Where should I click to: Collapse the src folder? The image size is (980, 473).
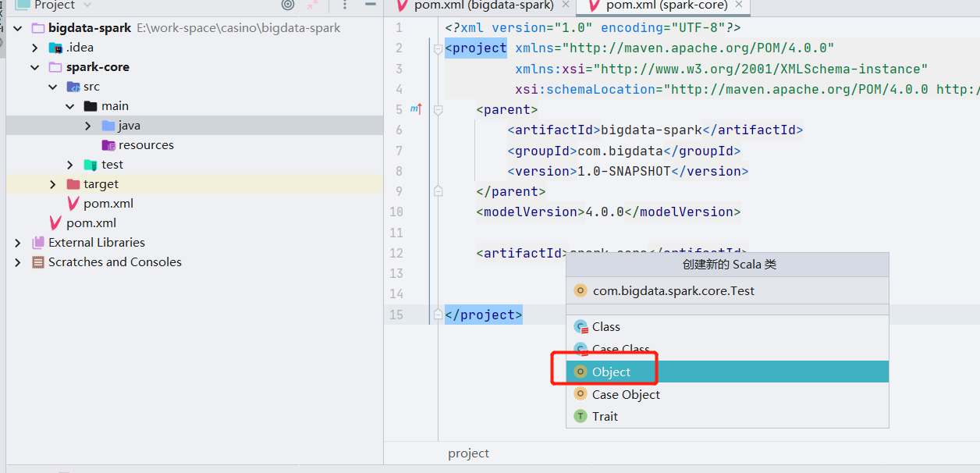point(53,87)
